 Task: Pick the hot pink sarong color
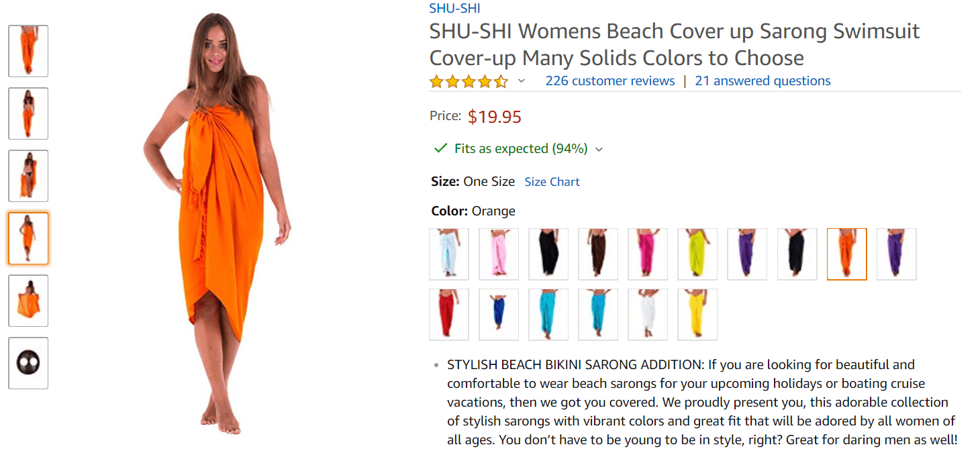pos(648,254)
